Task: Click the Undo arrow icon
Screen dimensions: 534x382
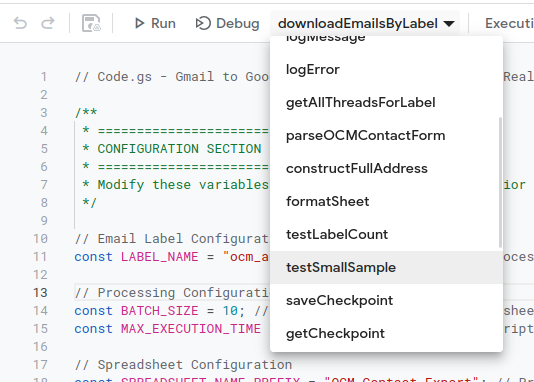Action: point(20,23)
